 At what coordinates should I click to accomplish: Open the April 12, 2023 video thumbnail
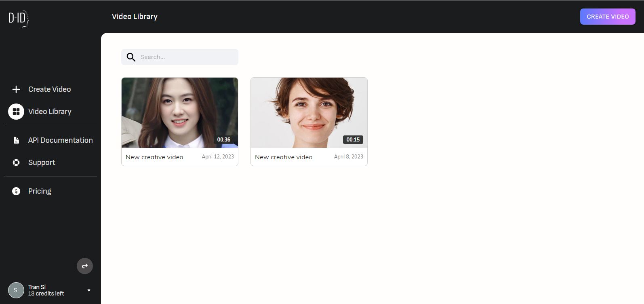click(179, 112)
